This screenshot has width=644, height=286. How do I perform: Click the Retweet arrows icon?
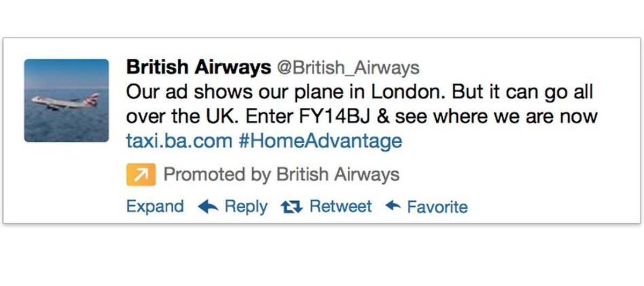(292, 207)
